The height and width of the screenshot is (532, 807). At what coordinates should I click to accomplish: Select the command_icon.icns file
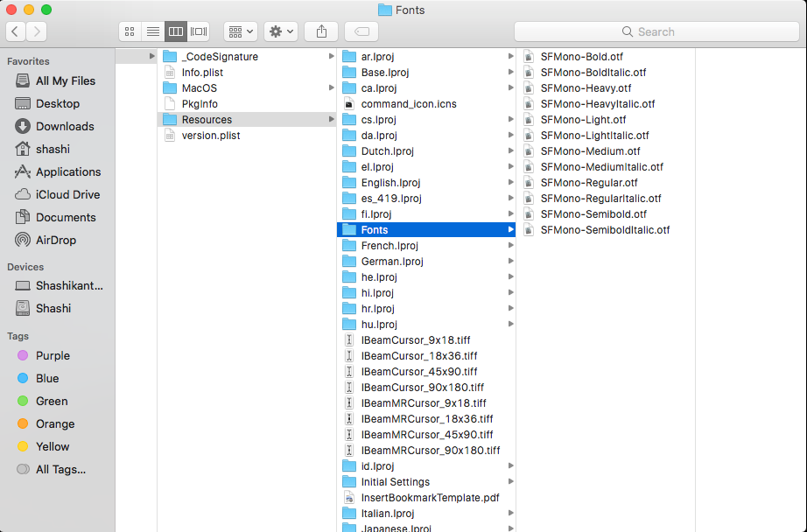[426, 104]
